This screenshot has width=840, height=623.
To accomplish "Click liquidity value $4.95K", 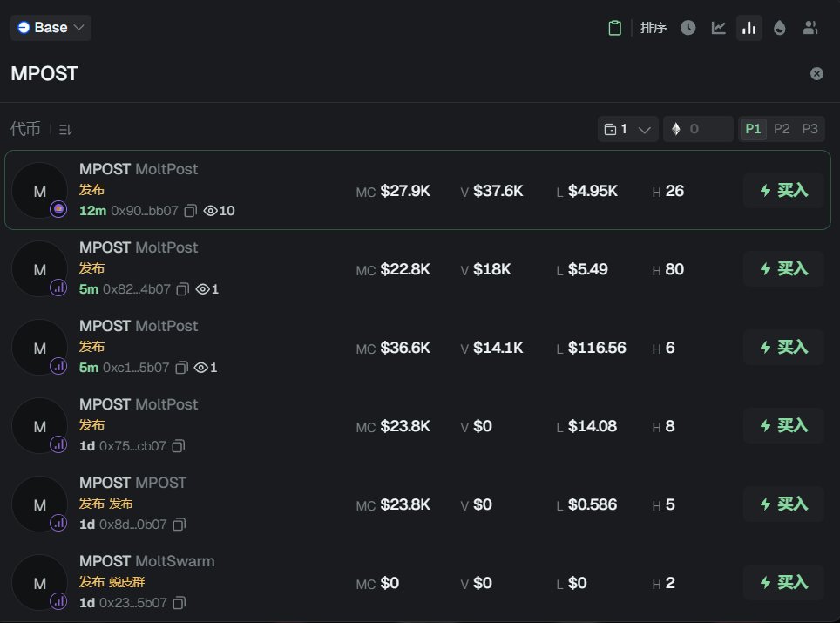I will (593, 191).
